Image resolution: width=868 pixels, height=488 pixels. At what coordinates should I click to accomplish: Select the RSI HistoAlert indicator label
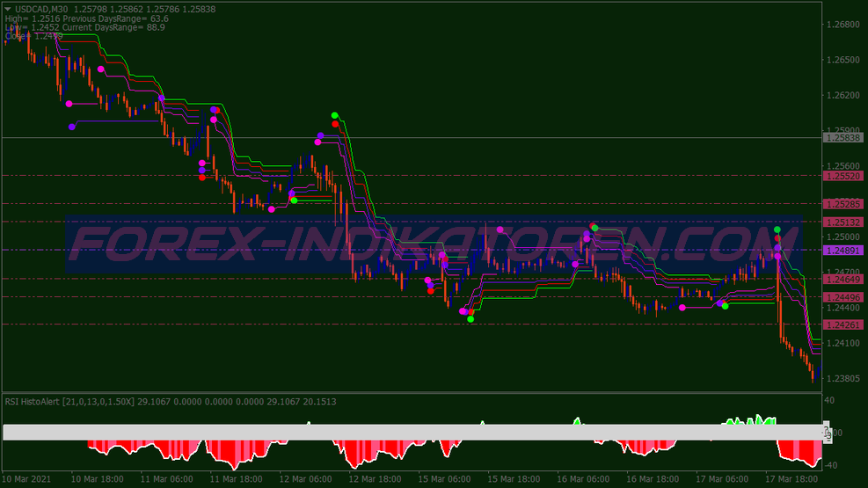(x=171, y=402)
